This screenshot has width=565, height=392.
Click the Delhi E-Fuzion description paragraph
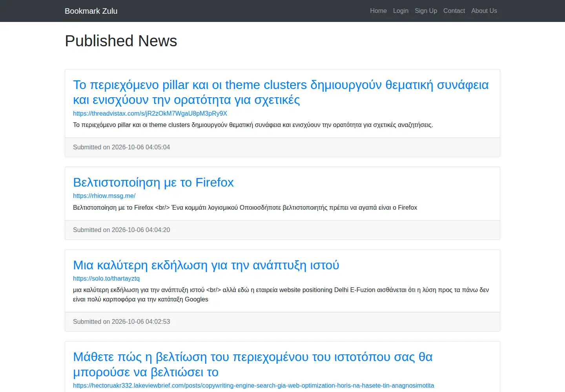click(281, 294)
